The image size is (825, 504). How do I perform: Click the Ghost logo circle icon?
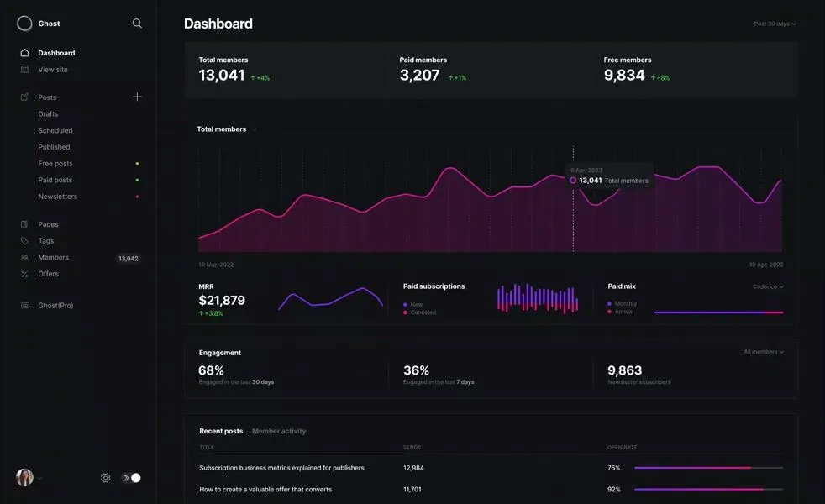pyautogui.click(x=24, y=24)
